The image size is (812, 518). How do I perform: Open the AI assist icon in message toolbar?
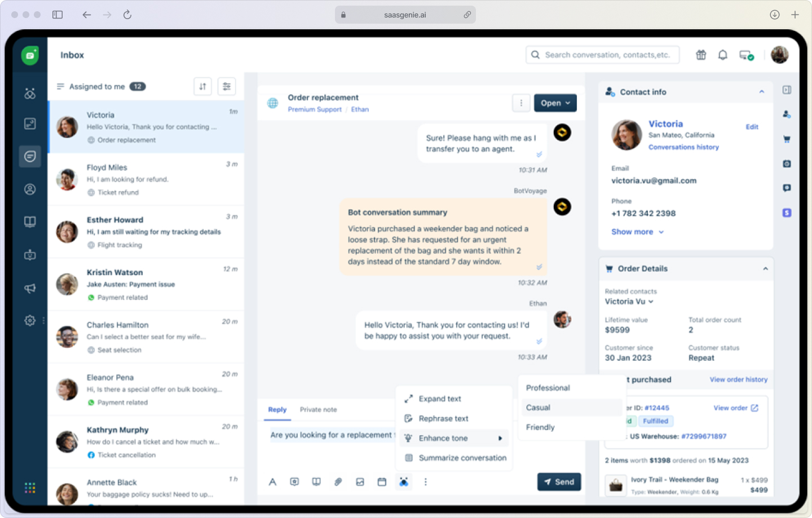tap(404, 482)
